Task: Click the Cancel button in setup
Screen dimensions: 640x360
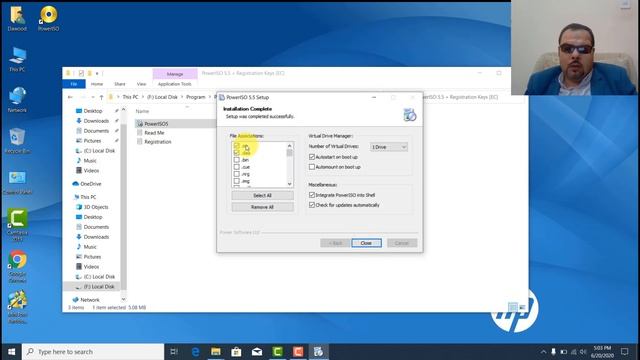Action: 402,243
